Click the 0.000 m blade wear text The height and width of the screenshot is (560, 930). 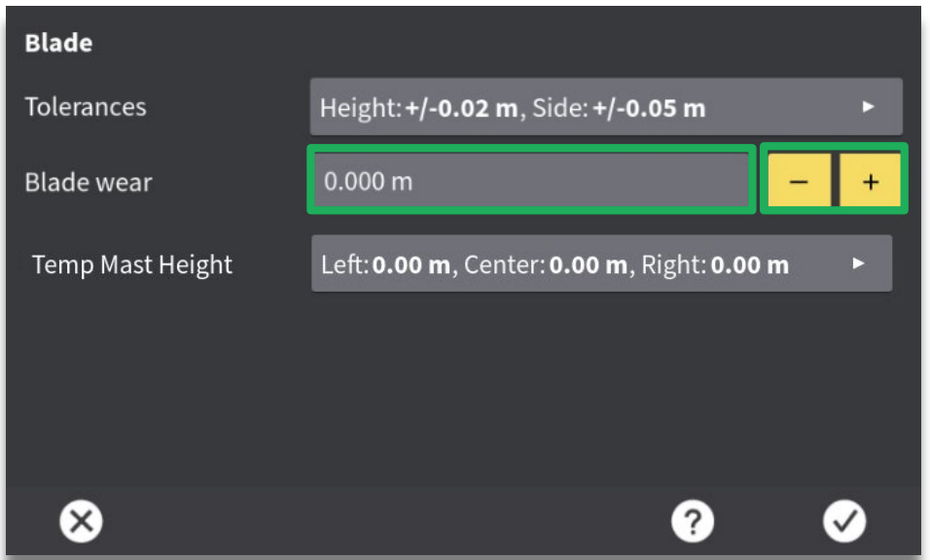click(368, 181)
